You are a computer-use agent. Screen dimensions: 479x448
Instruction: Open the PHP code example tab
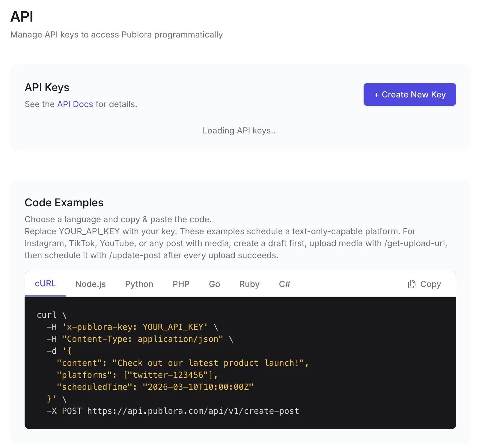(x=181, y=284)
